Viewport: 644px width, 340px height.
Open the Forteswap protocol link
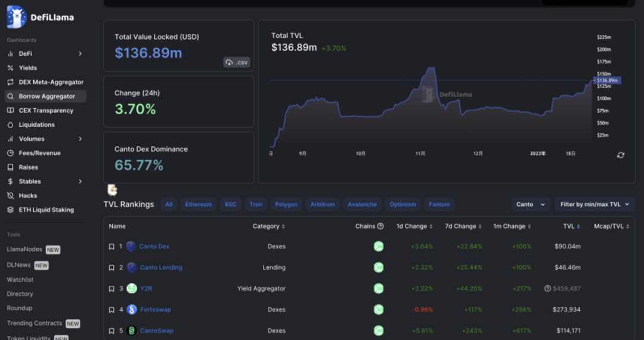point(155,310)
